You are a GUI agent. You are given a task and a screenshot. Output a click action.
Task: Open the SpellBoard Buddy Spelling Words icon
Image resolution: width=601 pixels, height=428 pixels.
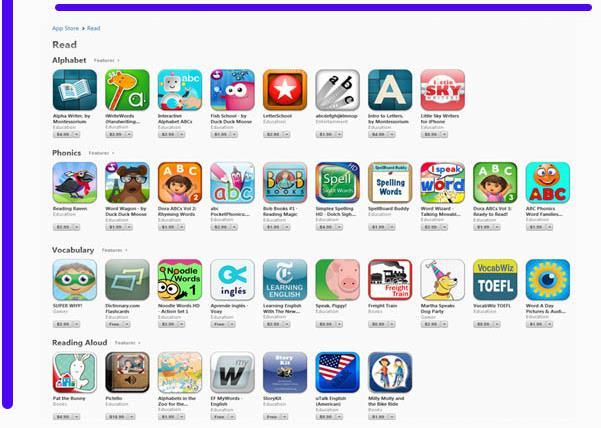click(390, 183)
